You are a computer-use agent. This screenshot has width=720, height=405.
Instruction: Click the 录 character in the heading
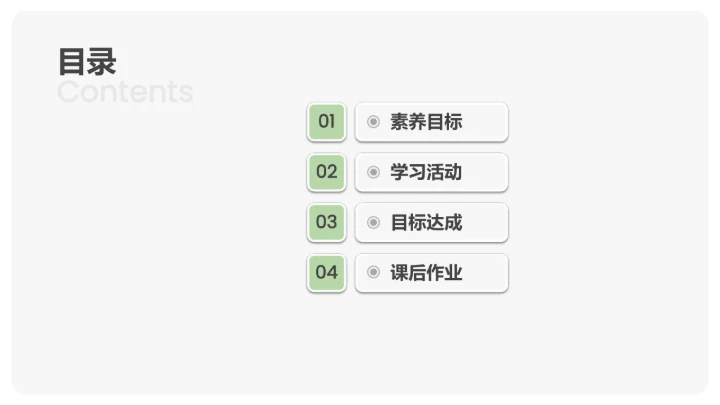[102, 62]
